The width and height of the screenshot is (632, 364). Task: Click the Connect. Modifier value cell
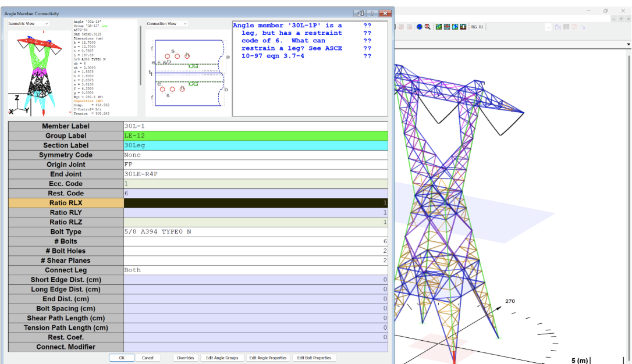(x=255, y=347)
